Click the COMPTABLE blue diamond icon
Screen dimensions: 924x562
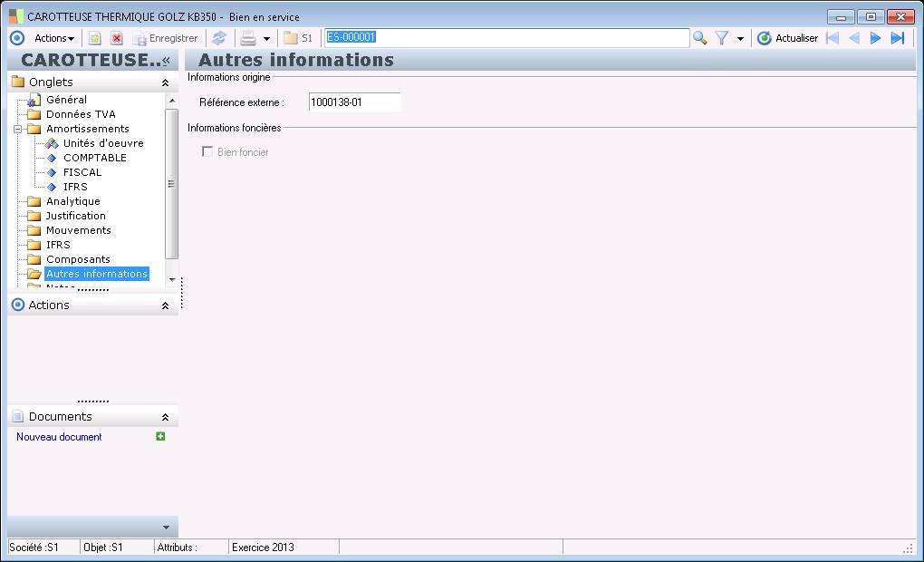pos(52,158)
